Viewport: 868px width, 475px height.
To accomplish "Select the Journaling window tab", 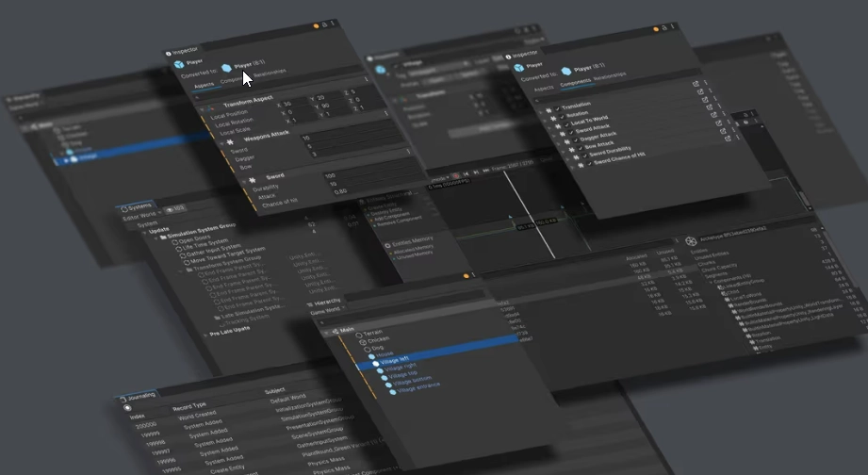I will [138, 397].
